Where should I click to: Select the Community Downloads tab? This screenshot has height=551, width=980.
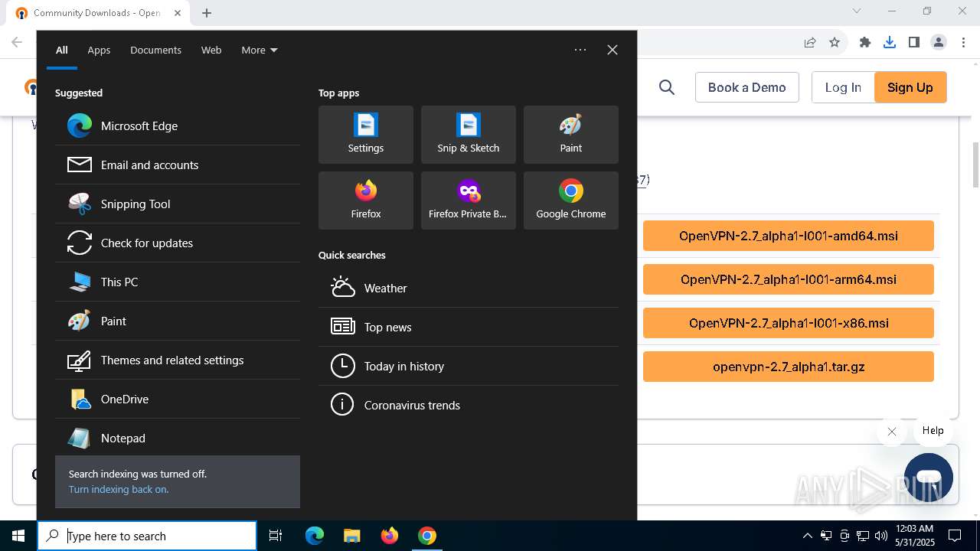tap(98, 13)
